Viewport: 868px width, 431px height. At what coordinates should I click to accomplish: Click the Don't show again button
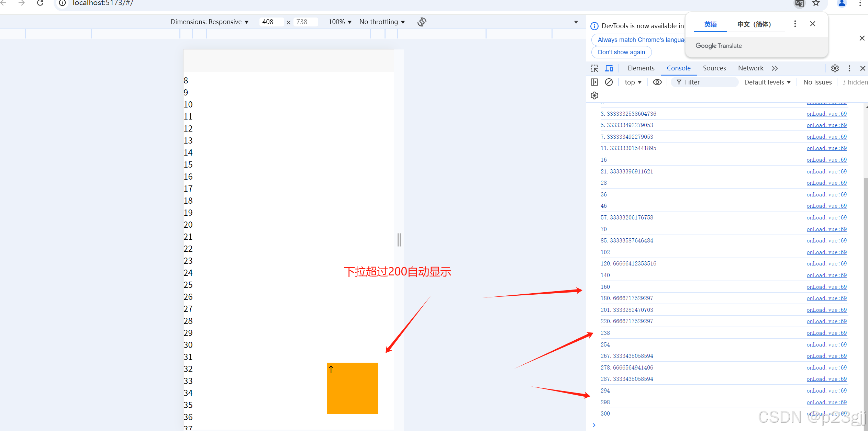[621, 52]
